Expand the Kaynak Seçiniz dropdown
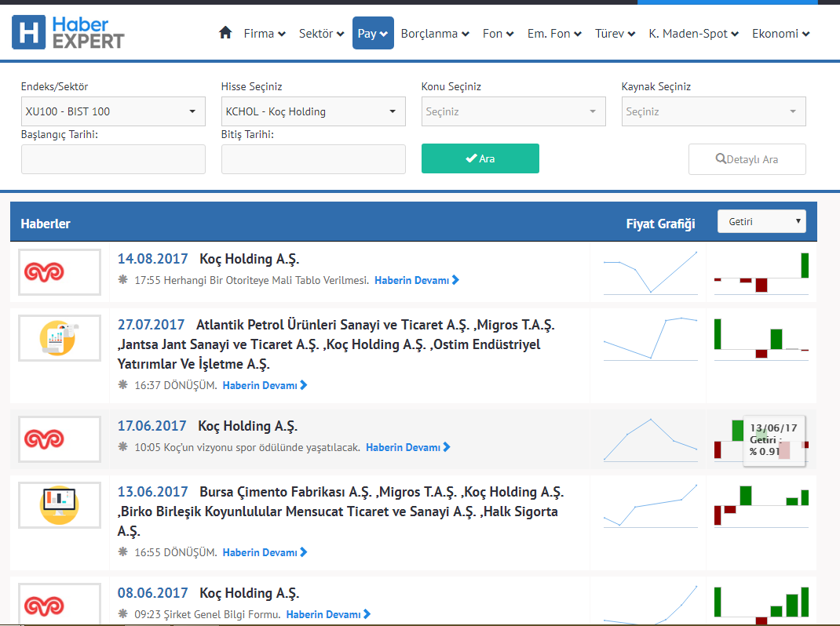This screenshot has height=626, width=840. (714, 111)
